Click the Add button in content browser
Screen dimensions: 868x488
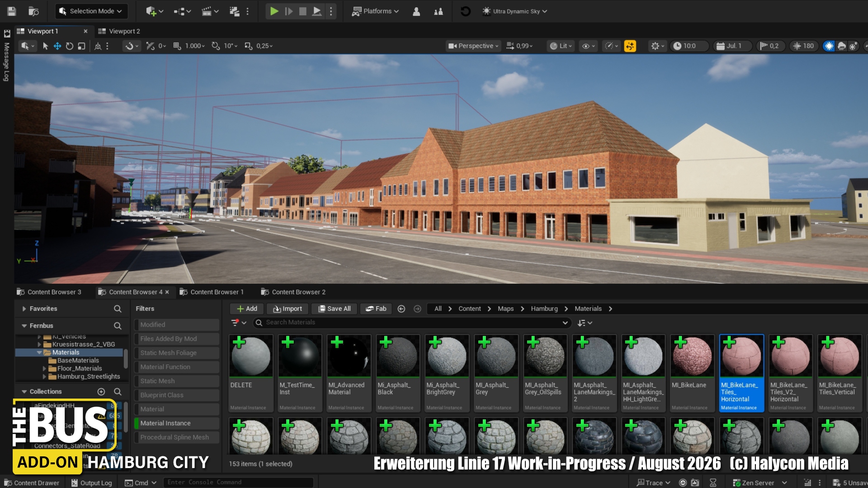tap(247, 309)
